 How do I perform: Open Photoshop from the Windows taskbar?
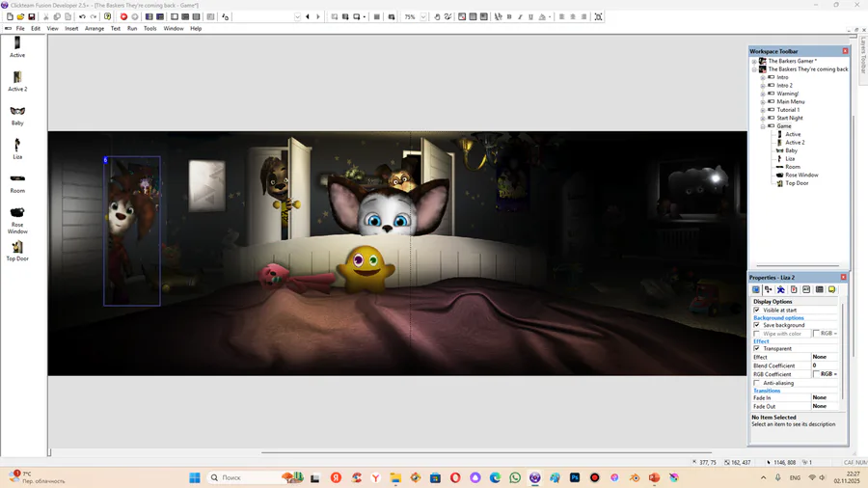pos(575,477)
